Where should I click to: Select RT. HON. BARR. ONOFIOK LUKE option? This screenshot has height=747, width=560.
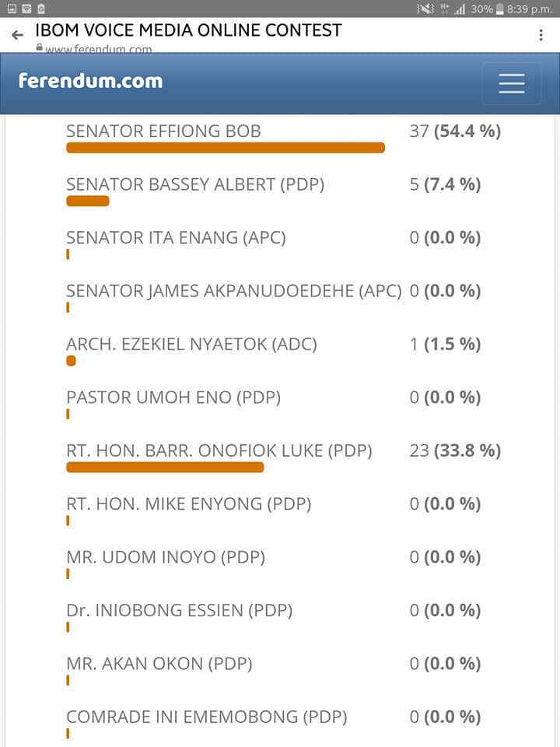point(219,451)
